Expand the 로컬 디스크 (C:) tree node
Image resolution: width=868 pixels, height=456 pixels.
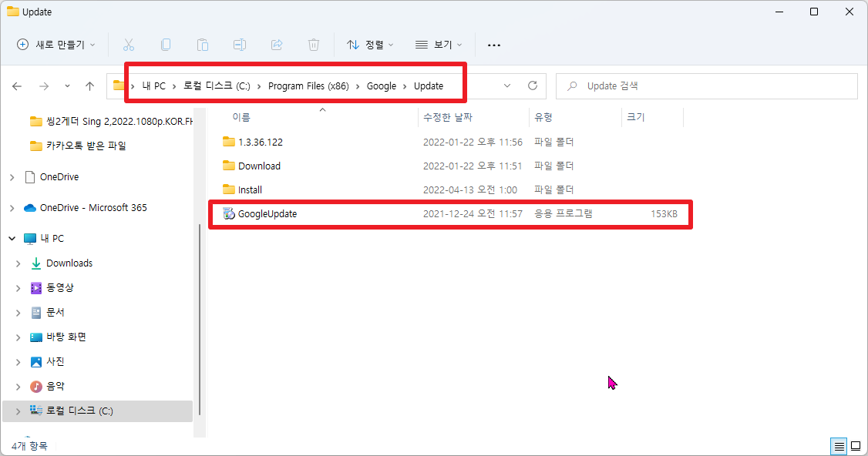tap(19, 411)
